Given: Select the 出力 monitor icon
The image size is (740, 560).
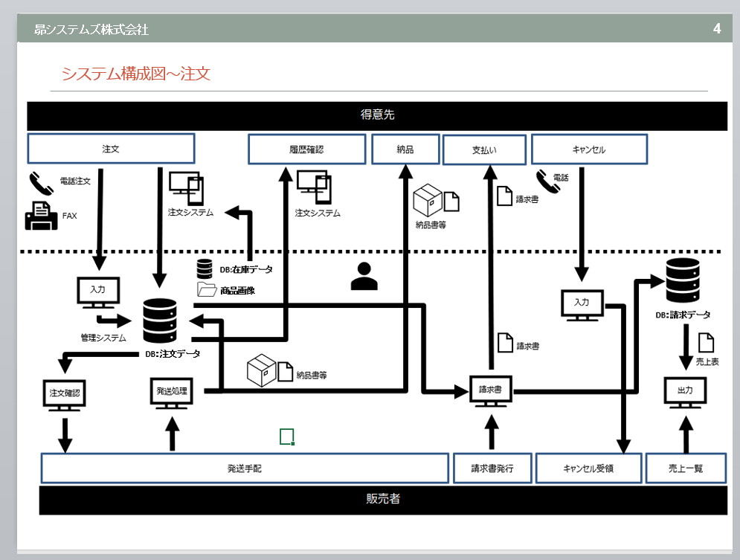Looking at the screenshot, I should [684, 392].
